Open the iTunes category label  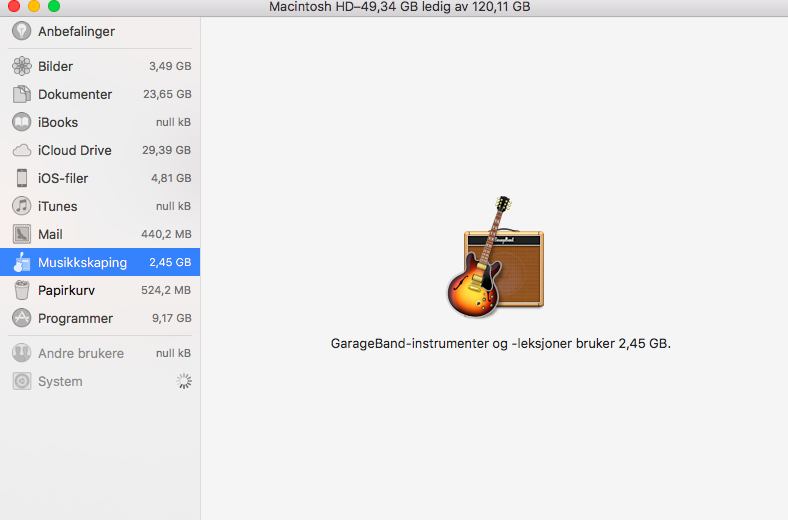pos(57,206)
